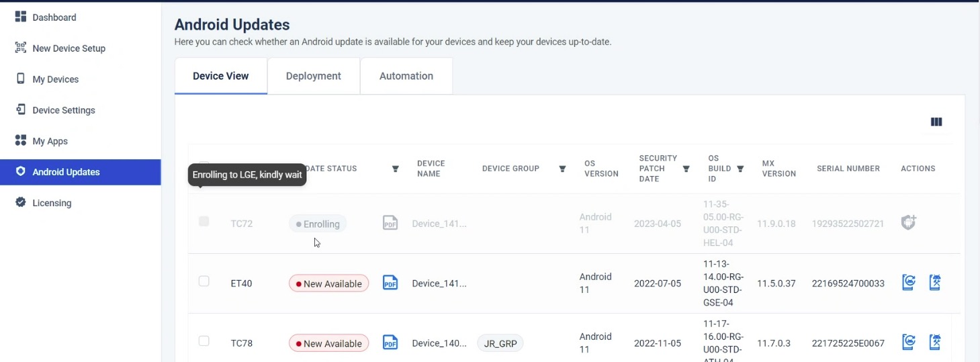Open the Device Group filter dropdown

point(562,169)
